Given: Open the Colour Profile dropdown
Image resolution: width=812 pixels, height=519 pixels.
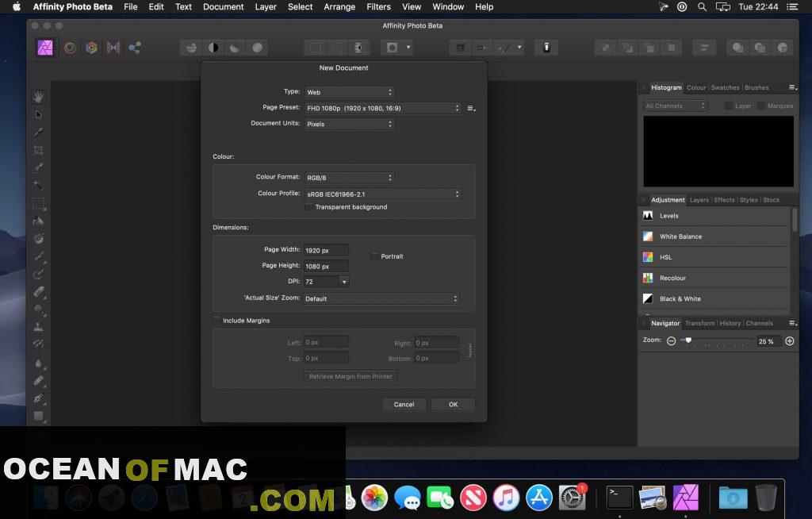Looking at the screenshot, I should (383, 194).
